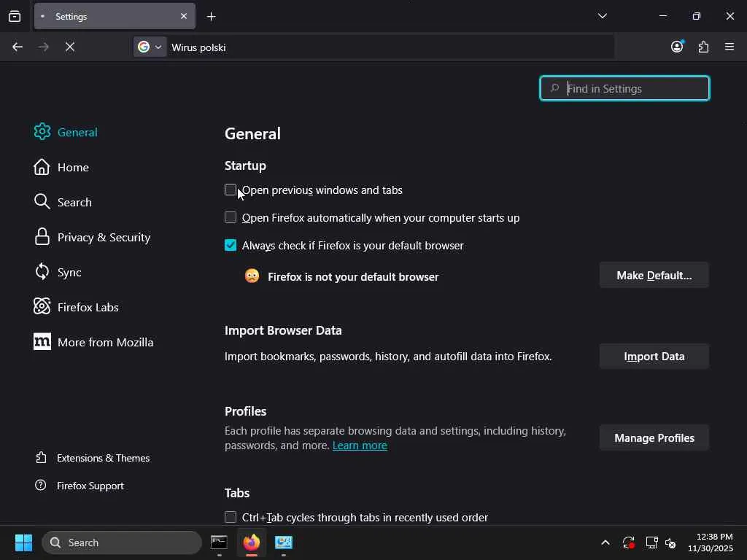The width and height of the screenshot is (747, 560).
Task: Open the terminal app in the taskbar
Action: tap(219, 542)
